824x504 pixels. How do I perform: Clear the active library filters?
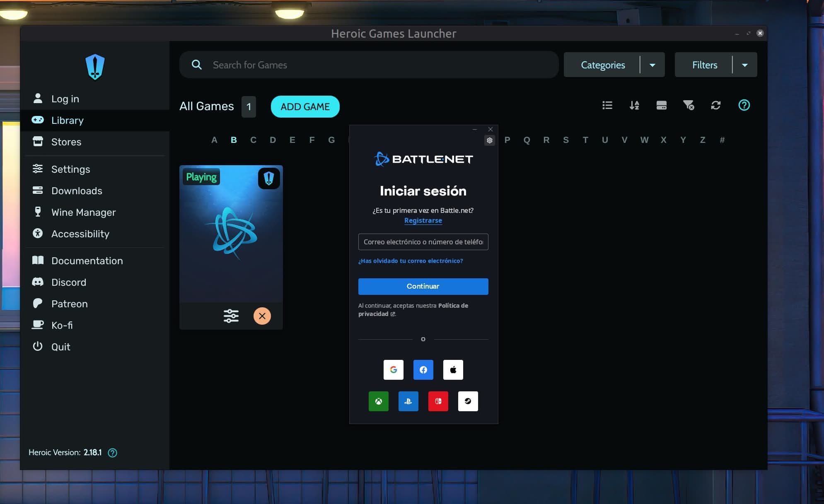(689, 105)
